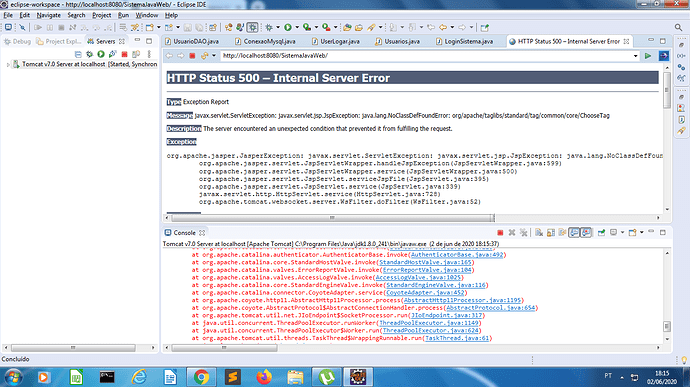
Task: Open AuthenticatorBase.java:492 link in Console
Action: pos(457,255)
